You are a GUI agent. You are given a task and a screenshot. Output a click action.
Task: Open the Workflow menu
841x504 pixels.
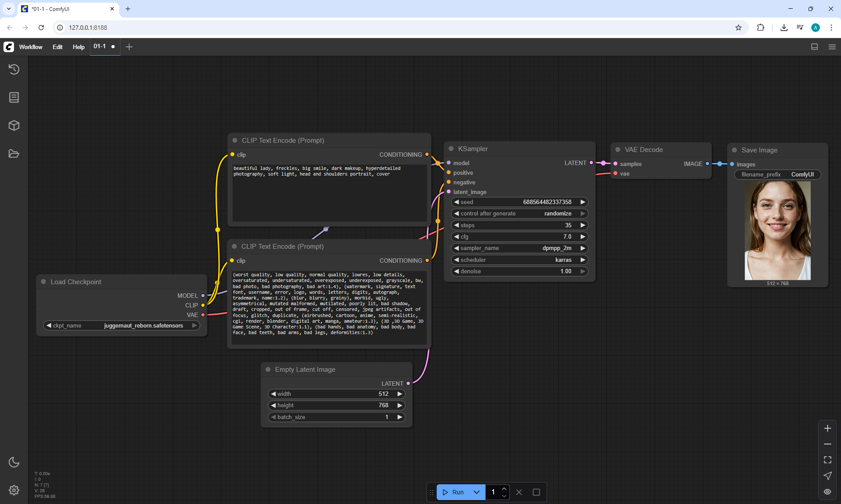(31, 47)
